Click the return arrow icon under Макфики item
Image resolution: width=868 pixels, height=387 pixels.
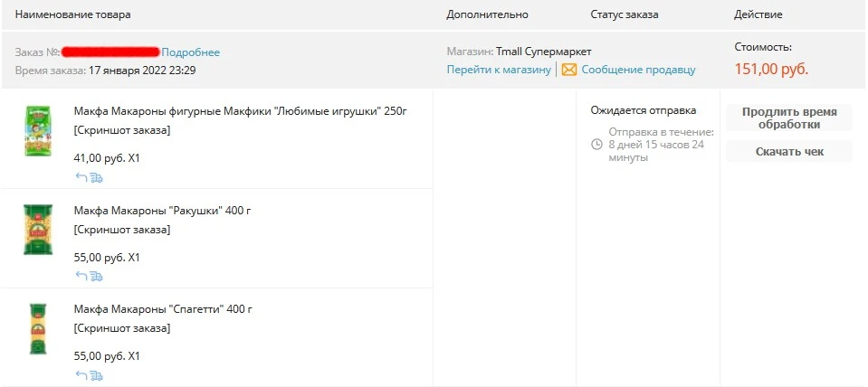[81, 177]
